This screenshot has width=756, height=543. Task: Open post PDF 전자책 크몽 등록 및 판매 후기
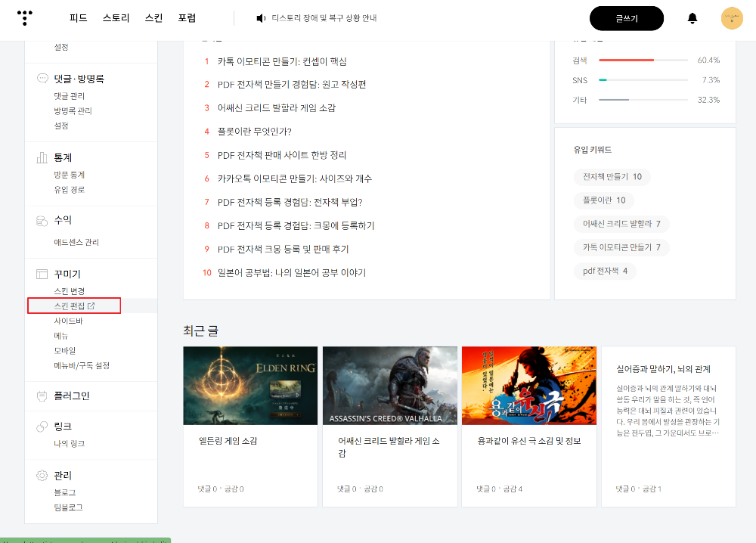tap(283, 250)
